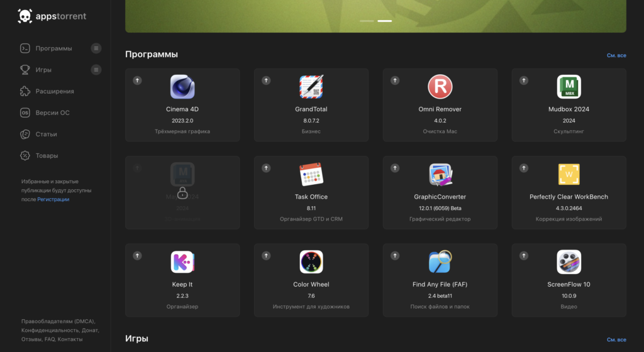Open the ScreenFlow 10 app icon

pyautogui.click(x=569, y=261)
